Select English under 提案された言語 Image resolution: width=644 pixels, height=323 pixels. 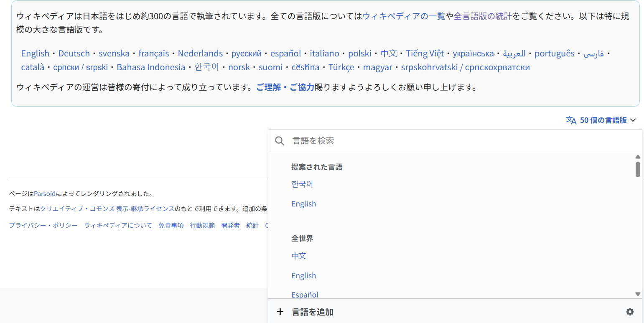[x=303, y=204]
